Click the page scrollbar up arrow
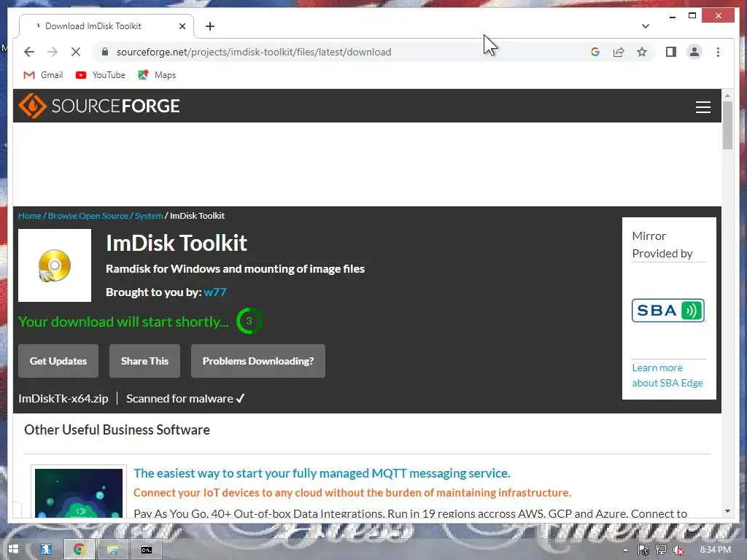 tap(727, 96)
